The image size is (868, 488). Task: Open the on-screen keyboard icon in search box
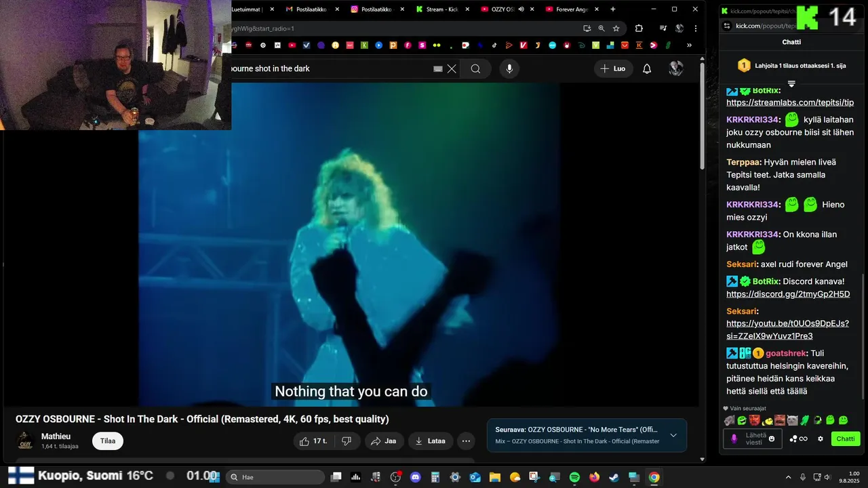(x=438, y=68)
